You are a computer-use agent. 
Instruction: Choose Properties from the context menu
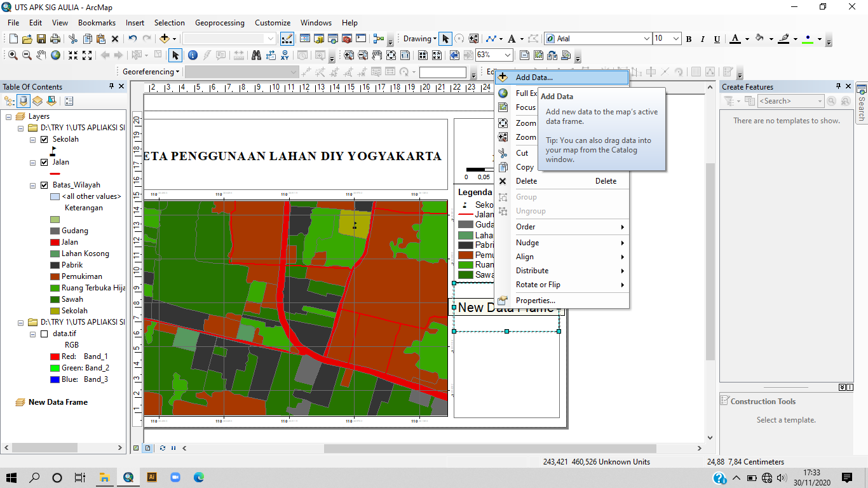(535, 301)
